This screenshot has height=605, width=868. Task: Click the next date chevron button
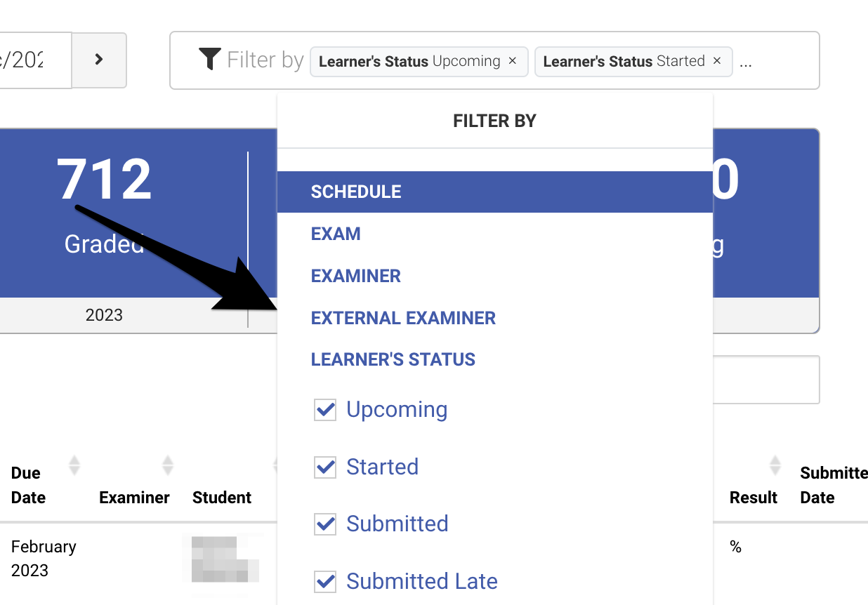point(99,60)
